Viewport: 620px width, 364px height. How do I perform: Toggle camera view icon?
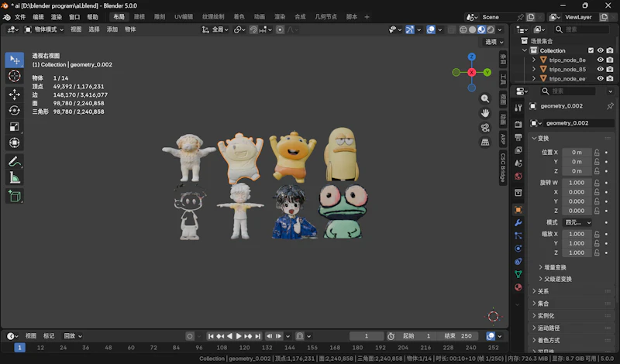coord(485,128)
